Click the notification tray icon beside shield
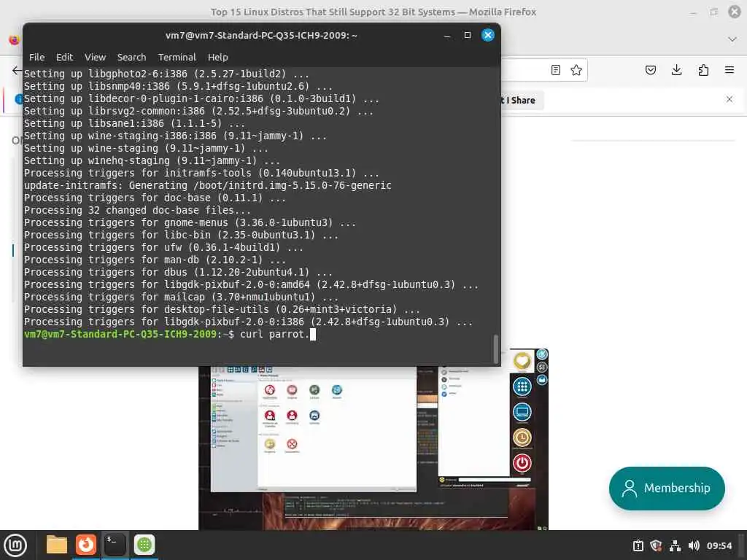Screen dimensions: 747x560 [638, 545]
